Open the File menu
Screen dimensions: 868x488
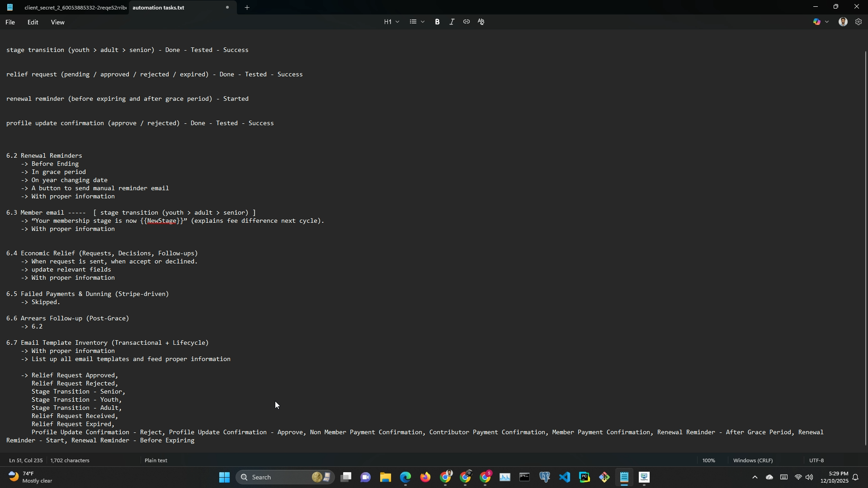coord(10,22)
